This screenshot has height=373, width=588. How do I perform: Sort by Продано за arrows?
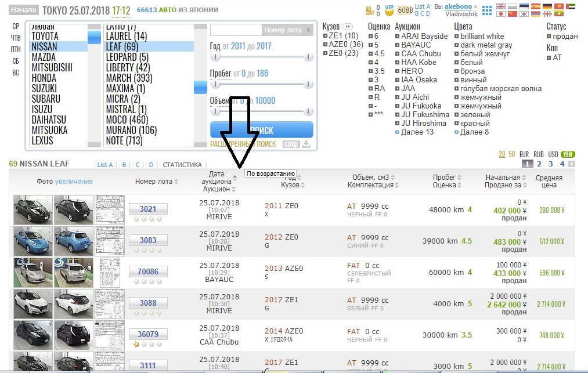coord(525,185)
